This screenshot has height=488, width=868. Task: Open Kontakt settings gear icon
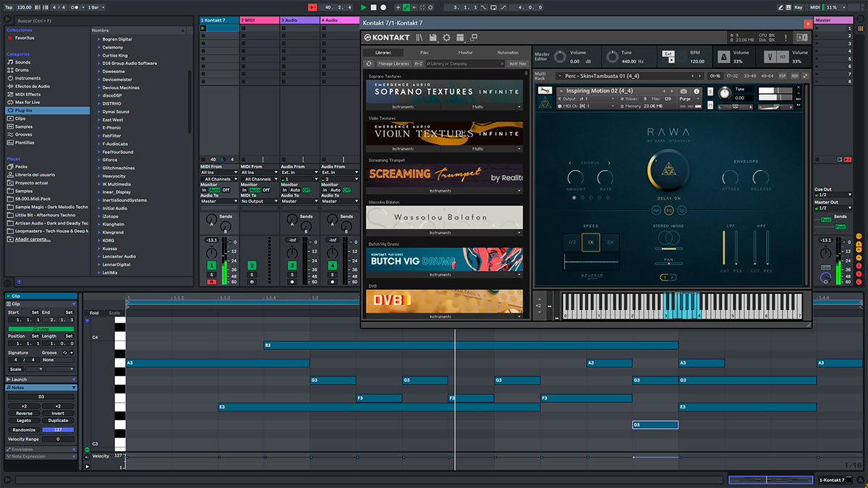pos(446,38)
